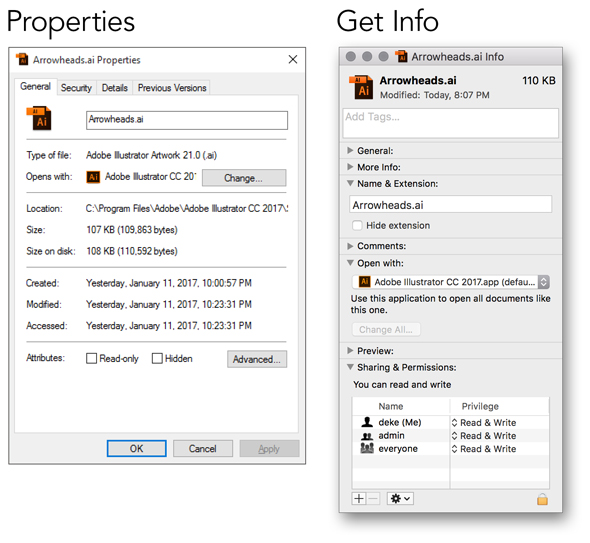Change privilege for deke (Me)
590x543 pixels.
484,423
